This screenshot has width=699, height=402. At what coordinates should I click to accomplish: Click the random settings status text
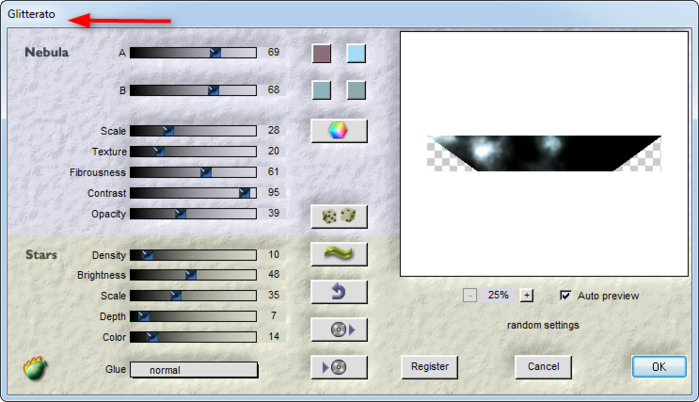[543, 325]
